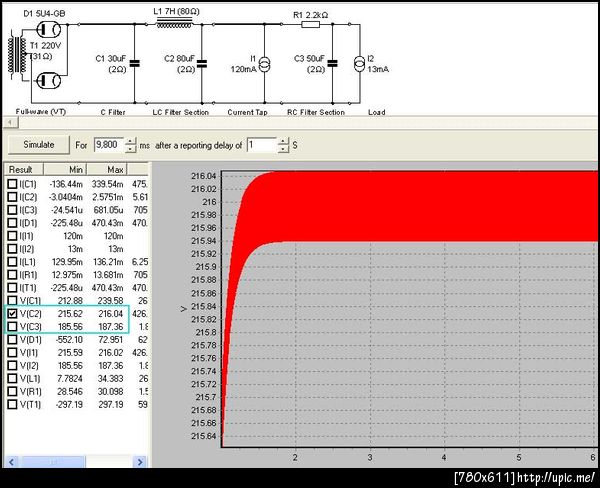Uncheck the V(C2) result checkbox
Image resolution: width=600 pixels, height=488 pixels.
pos(13,314)
